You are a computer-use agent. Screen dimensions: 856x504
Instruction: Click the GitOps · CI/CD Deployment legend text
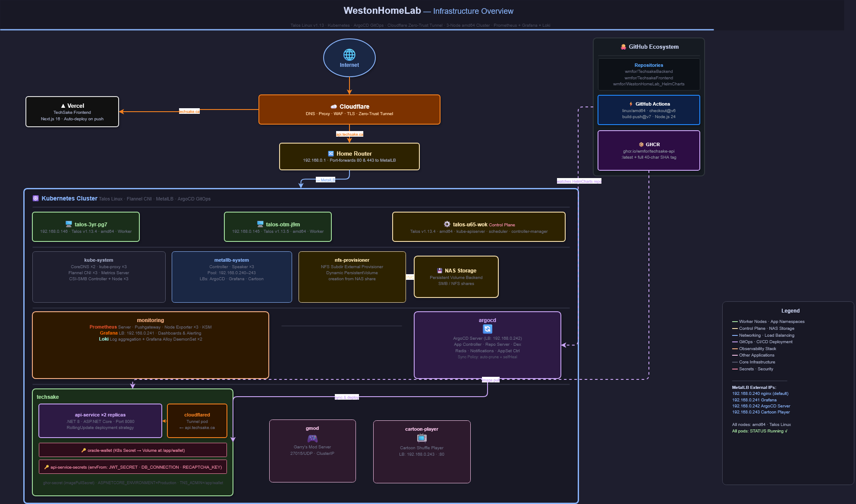tap(766, 342)
